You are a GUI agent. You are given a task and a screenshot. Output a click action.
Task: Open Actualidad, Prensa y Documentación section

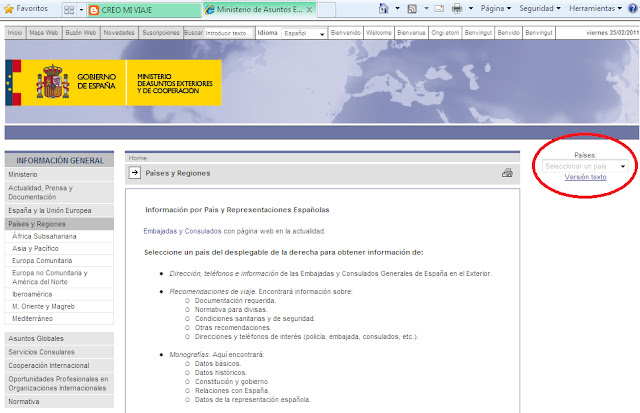tap(59, 192)
